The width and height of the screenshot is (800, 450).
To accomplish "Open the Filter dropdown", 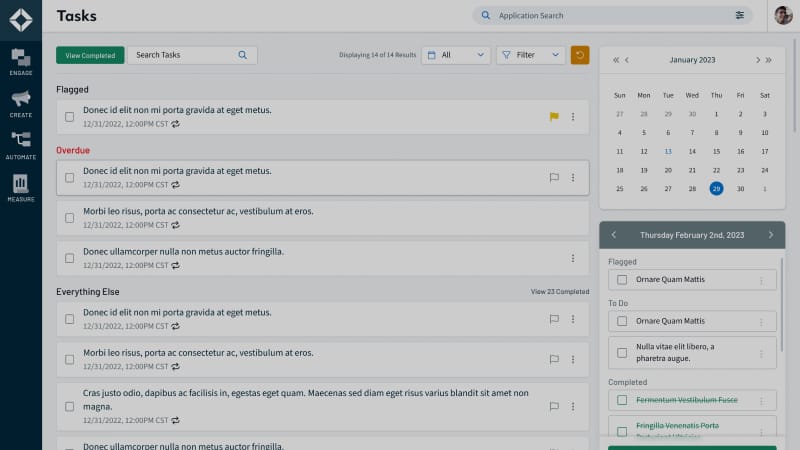I will pyautogui.click(x=531, y=55).
